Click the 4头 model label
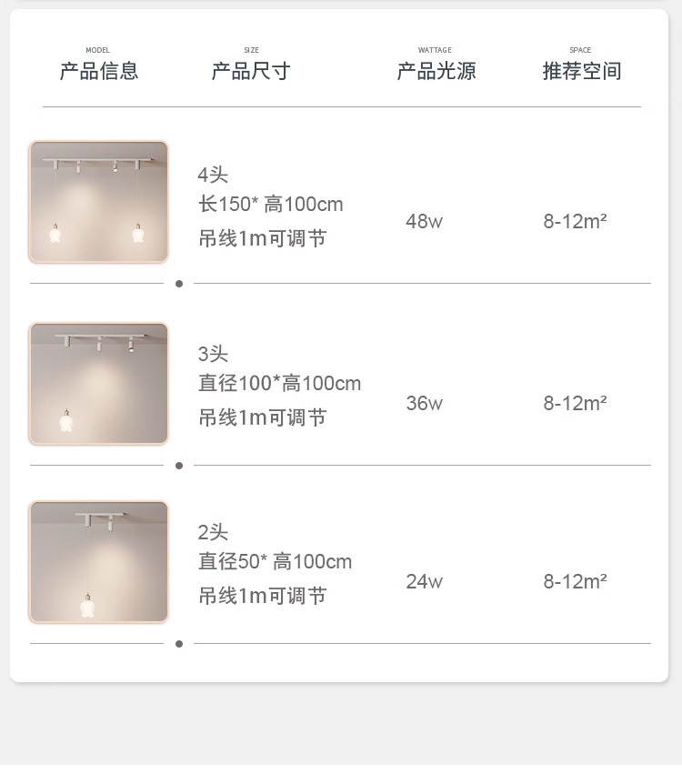Viewport: 682px width, 784px height. (x=213, y=175)
